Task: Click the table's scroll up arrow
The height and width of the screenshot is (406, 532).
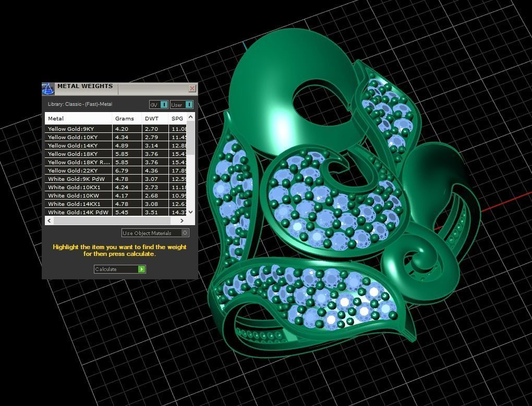Action: pyautogui.click(x=191, y=117)
